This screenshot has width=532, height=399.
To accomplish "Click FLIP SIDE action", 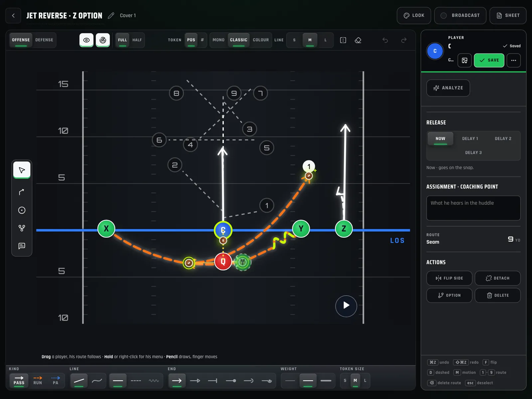I will tap(449, 278).
